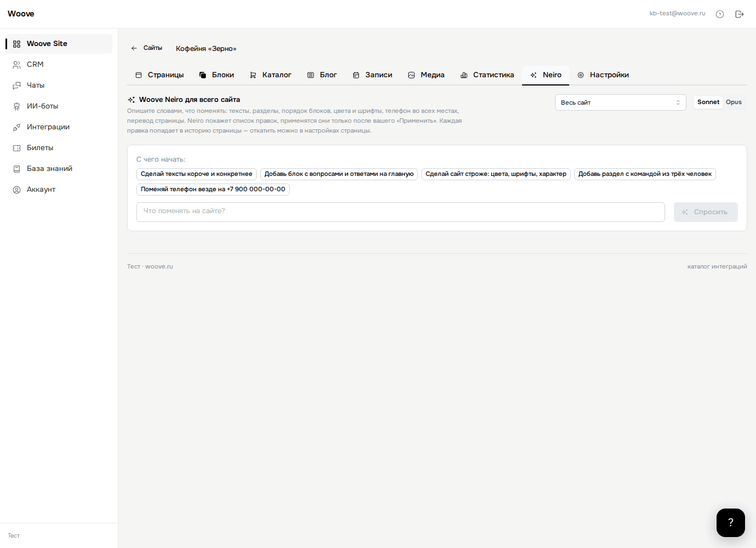The height and width of the screenshot is (548, 756).
Task: Open Интеграции section in sidebar
Action: [59, 127]
